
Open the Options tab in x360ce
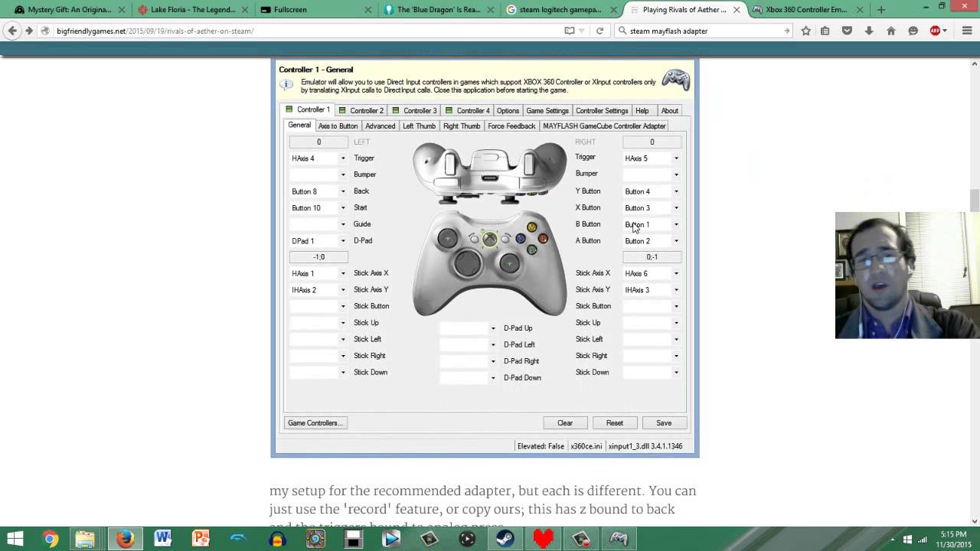[508, 110]
